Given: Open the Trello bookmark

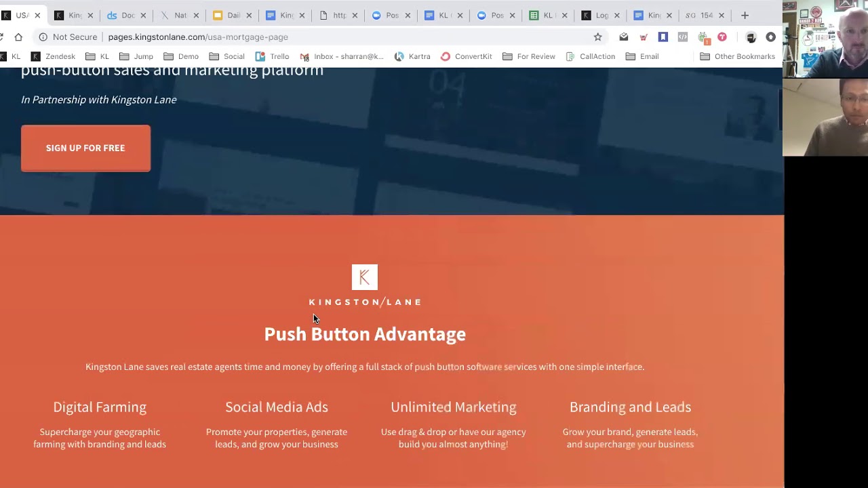Looking at the screenshot, I should coord(272,56).
